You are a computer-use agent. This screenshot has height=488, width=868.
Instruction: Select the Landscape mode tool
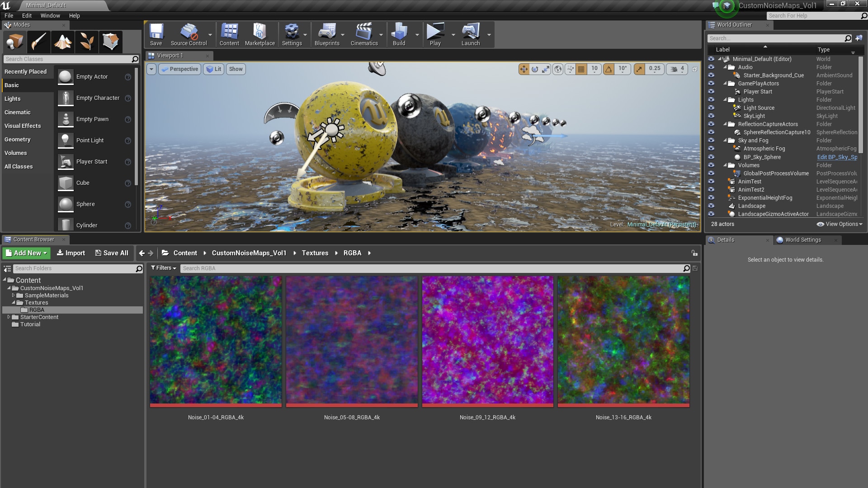(x=62, y=42)
